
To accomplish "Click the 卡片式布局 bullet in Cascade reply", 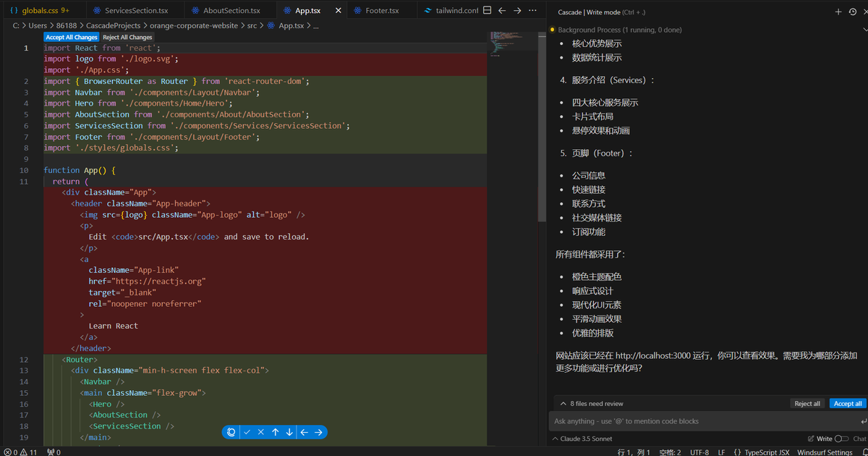I will tap(592, 116).
